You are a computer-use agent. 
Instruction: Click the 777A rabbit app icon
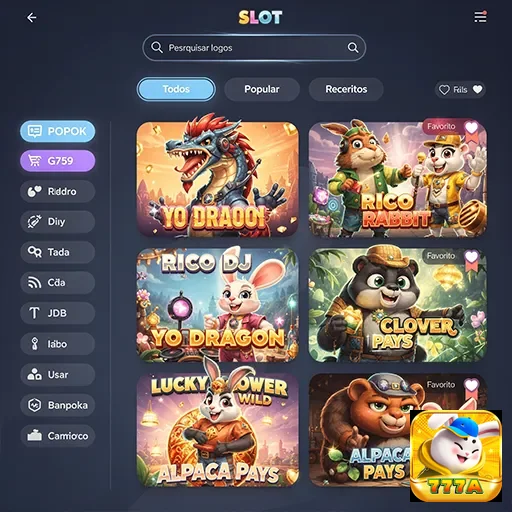pos(456,456)
